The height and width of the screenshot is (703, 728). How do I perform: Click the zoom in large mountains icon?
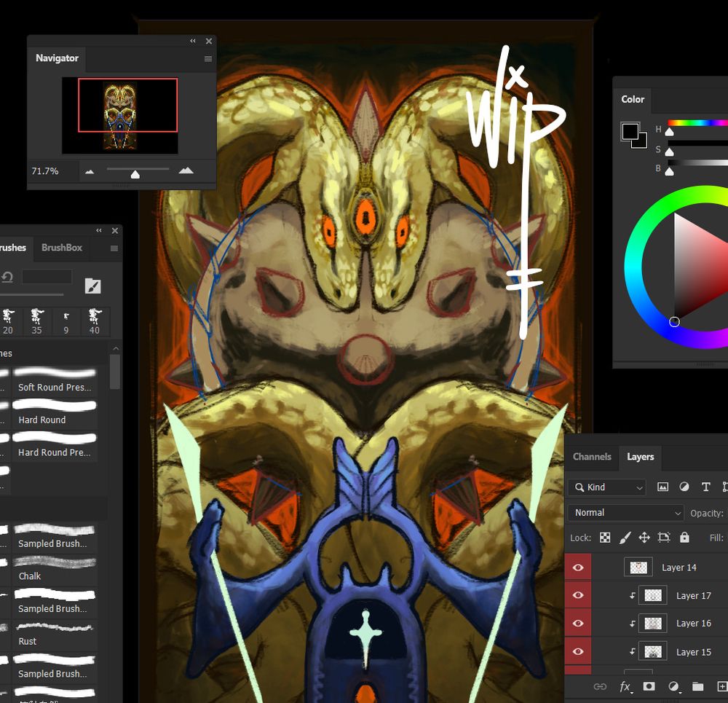[186, 170]
